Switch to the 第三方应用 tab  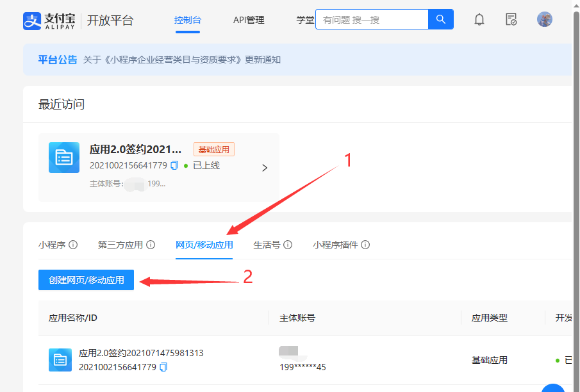tap(122, 244)
